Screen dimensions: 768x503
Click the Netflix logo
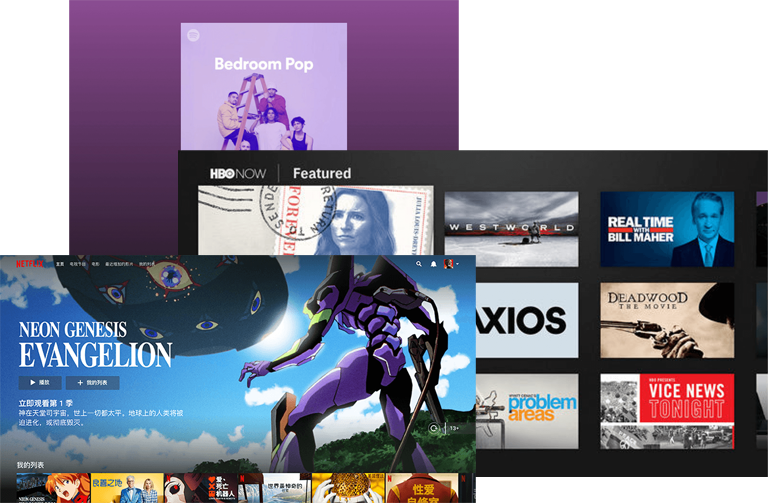pos(30,264)
